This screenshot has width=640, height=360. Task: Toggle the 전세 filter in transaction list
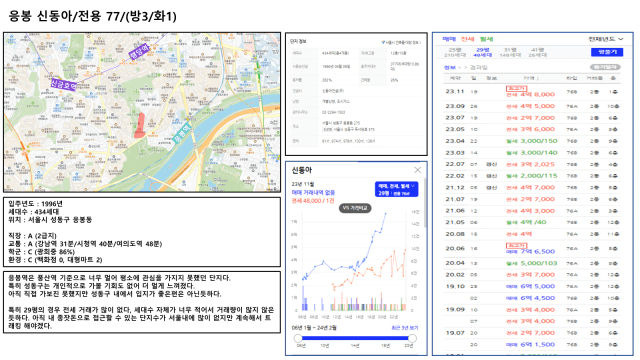467,39
